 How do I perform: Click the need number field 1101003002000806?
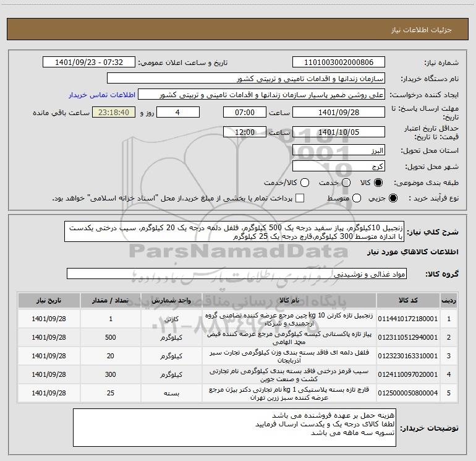tap(339, 62)
